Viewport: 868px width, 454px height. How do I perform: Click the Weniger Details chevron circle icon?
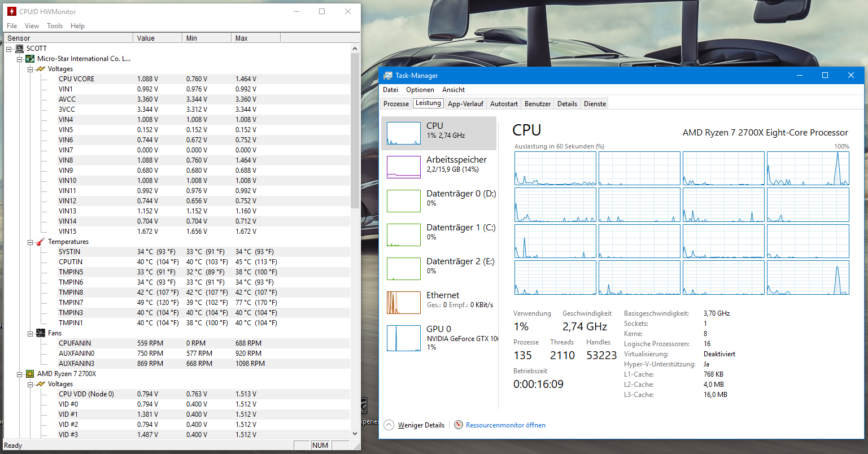pyautogui.click(x=389, y=425)
